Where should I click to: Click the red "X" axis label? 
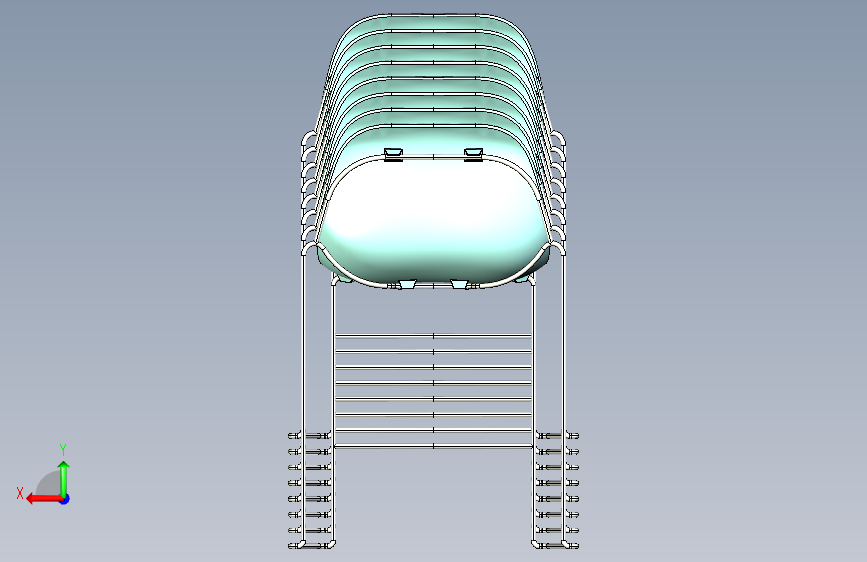20,493
